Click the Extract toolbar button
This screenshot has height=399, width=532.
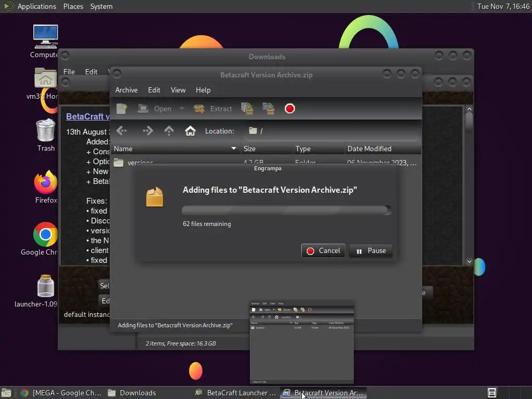pos(212,109)
